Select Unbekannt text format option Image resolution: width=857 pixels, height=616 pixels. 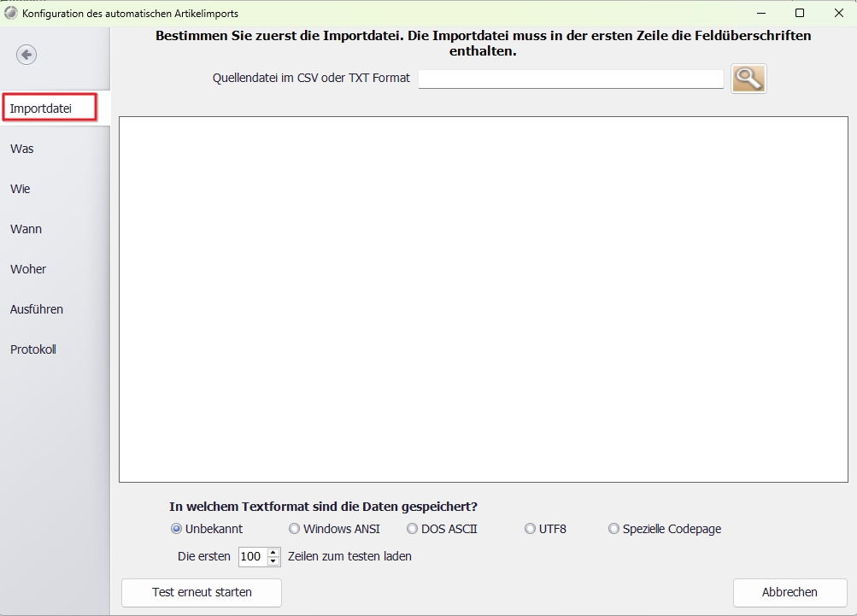[x=207, y=529]
